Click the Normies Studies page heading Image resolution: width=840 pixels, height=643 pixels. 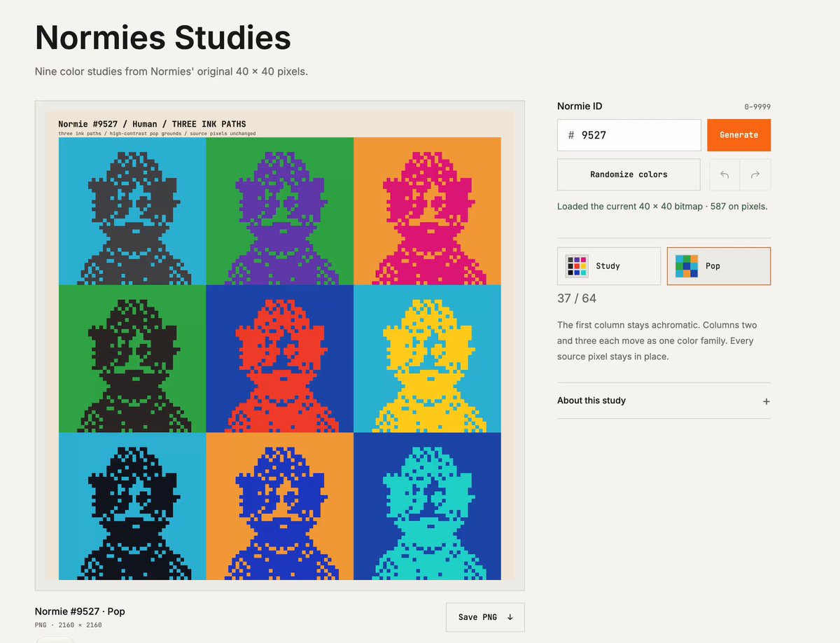(163, 38)
